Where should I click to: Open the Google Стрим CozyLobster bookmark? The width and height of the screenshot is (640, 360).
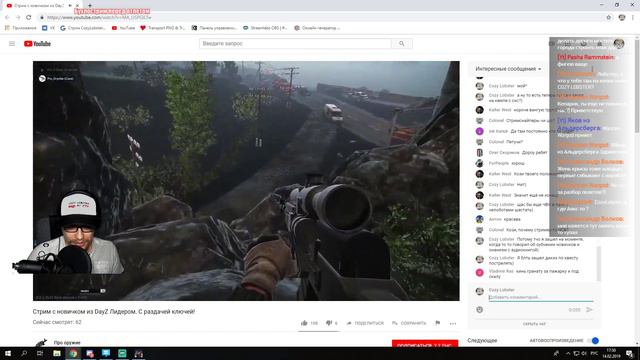point(83,28)
